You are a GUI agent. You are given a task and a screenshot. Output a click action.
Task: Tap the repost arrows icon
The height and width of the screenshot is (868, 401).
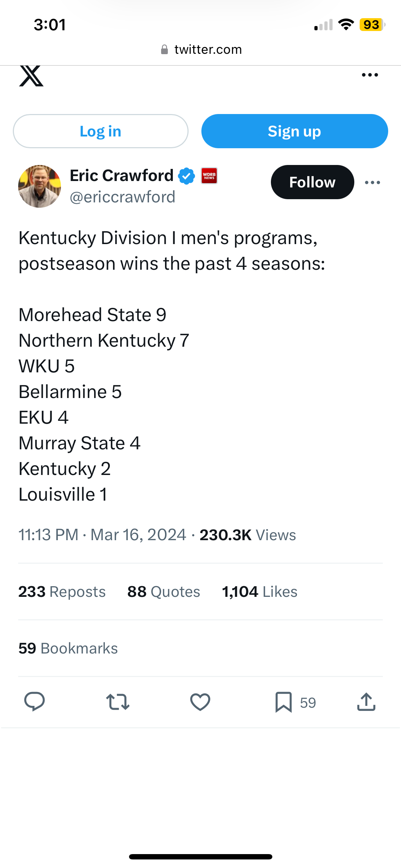[118, 702]
